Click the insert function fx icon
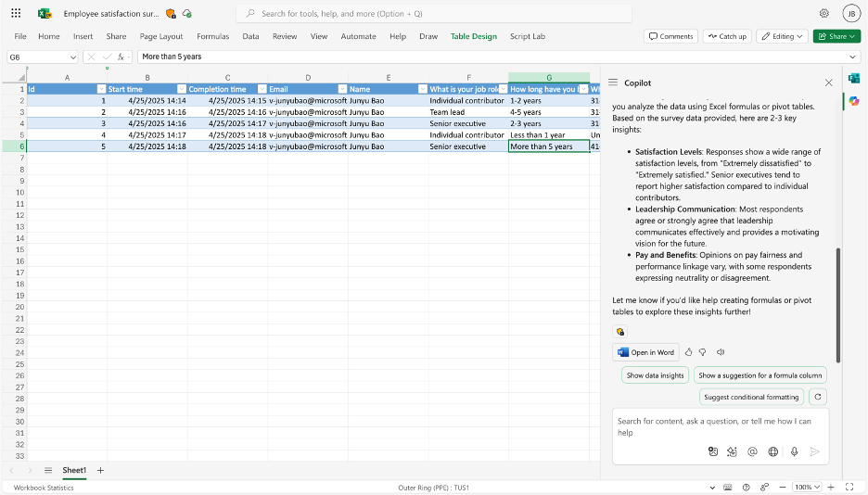 [x=121, y=57]
